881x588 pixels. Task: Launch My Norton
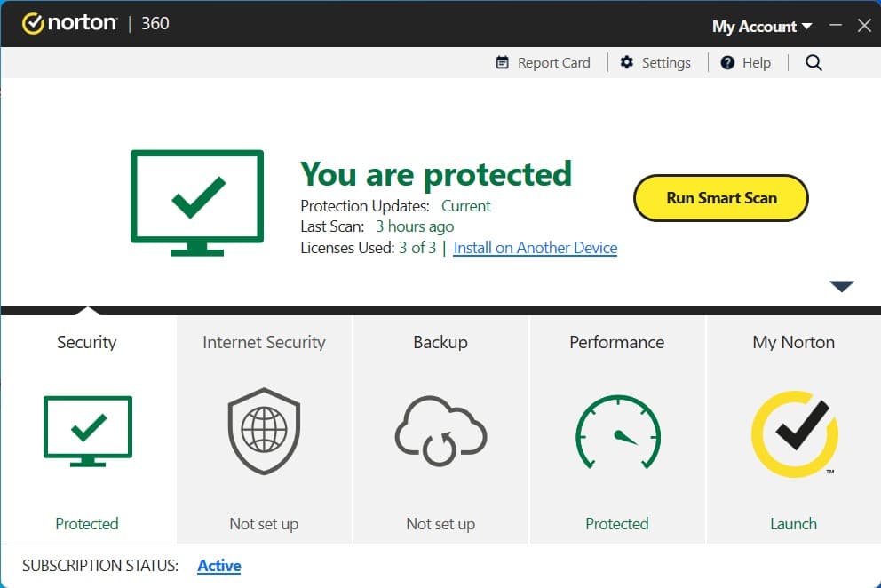pyautogui.click(x=793, y=523)
